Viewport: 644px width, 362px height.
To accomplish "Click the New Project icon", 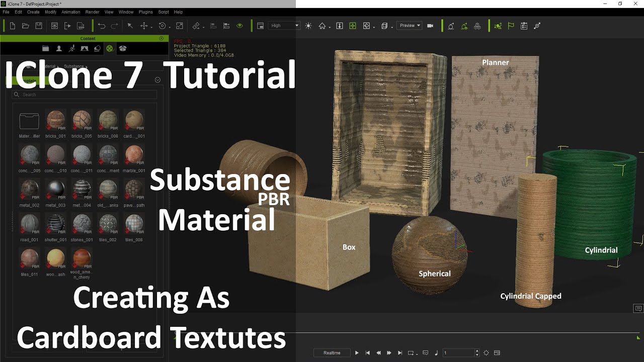I will pos(13,26).
